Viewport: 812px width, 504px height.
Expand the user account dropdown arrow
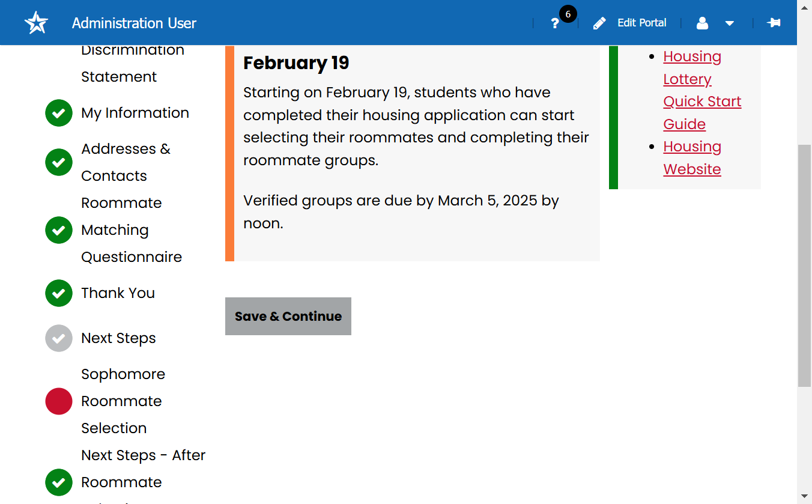coord(730,23)
